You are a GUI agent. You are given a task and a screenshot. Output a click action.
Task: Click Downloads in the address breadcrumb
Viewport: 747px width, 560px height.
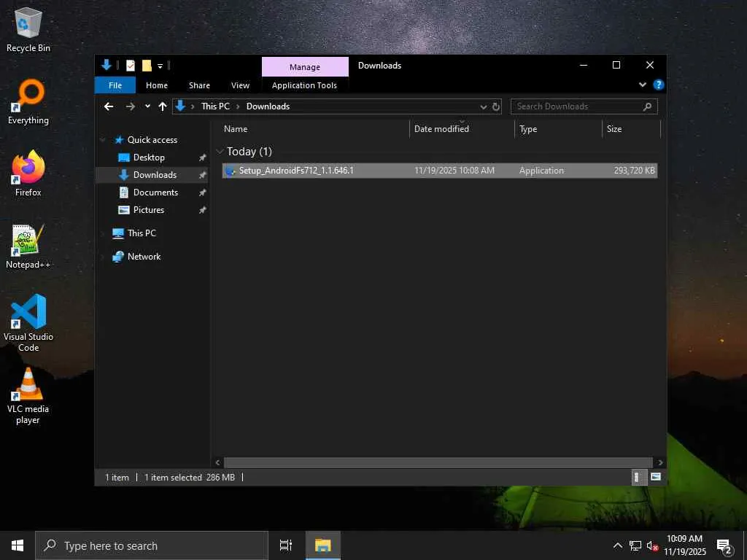(268, 106)
